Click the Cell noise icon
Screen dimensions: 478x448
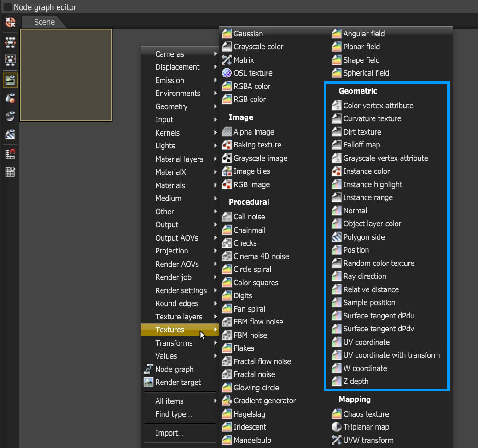227,217
